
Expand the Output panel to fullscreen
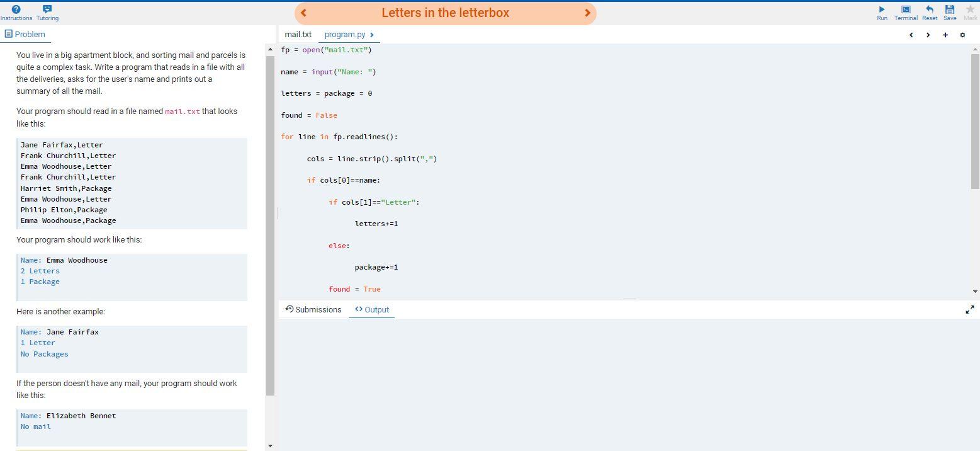pos(970,309)
